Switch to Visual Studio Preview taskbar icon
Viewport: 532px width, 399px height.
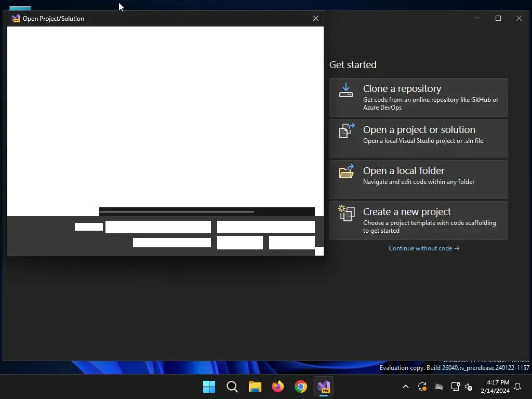coord(324,387)
